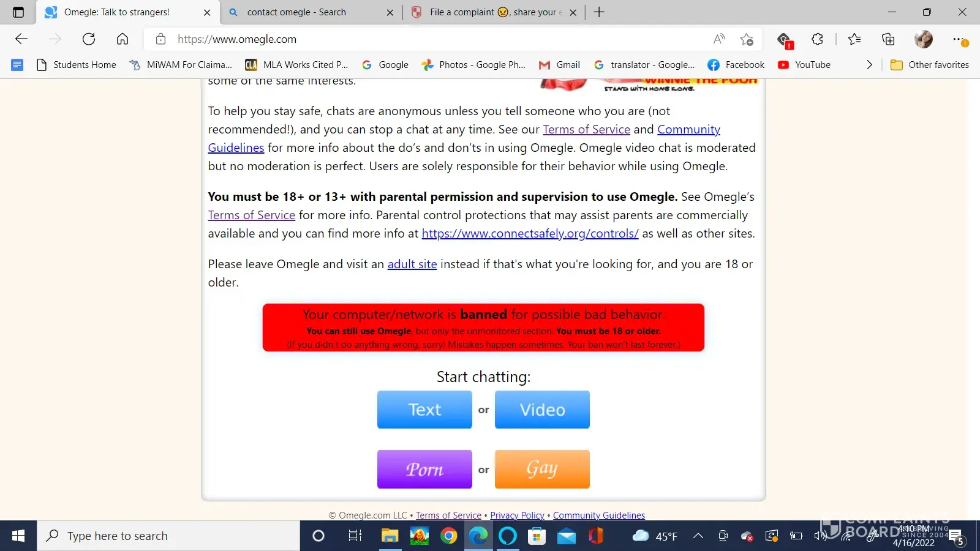Viewport: 980px width, 551px height.
Task: Open the Favorites list
Action: (854, 39)
